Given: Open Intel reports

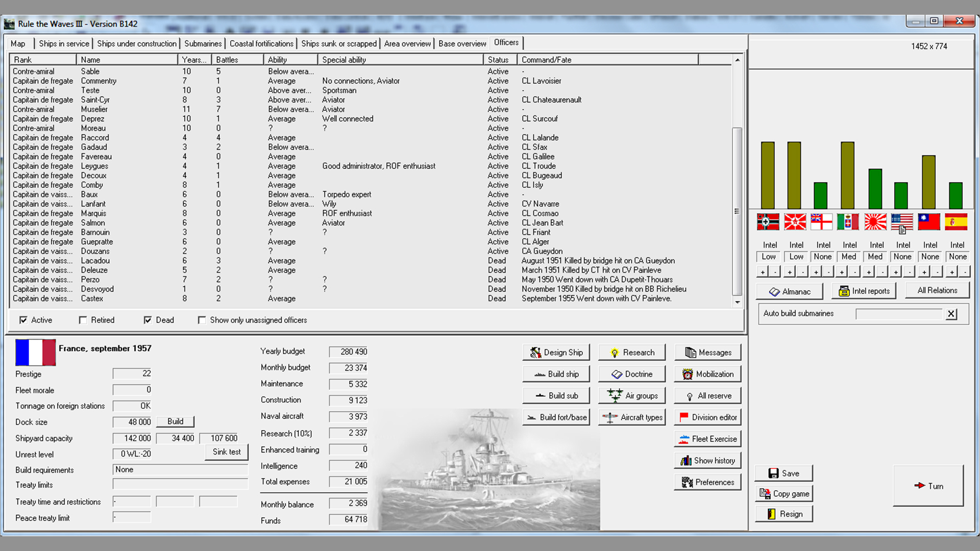Looking at the screenshot, I should 864,291.
